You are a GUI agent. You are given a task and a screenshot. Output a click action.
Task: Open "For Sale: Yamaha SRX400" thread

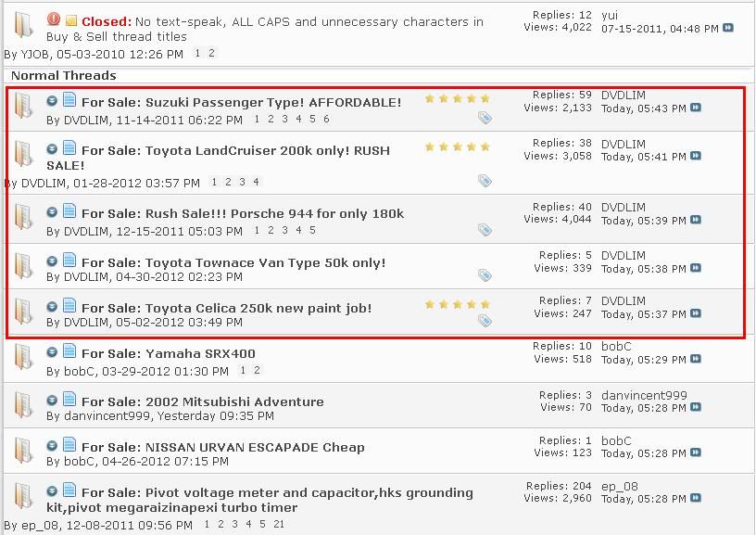coord(168,353)
